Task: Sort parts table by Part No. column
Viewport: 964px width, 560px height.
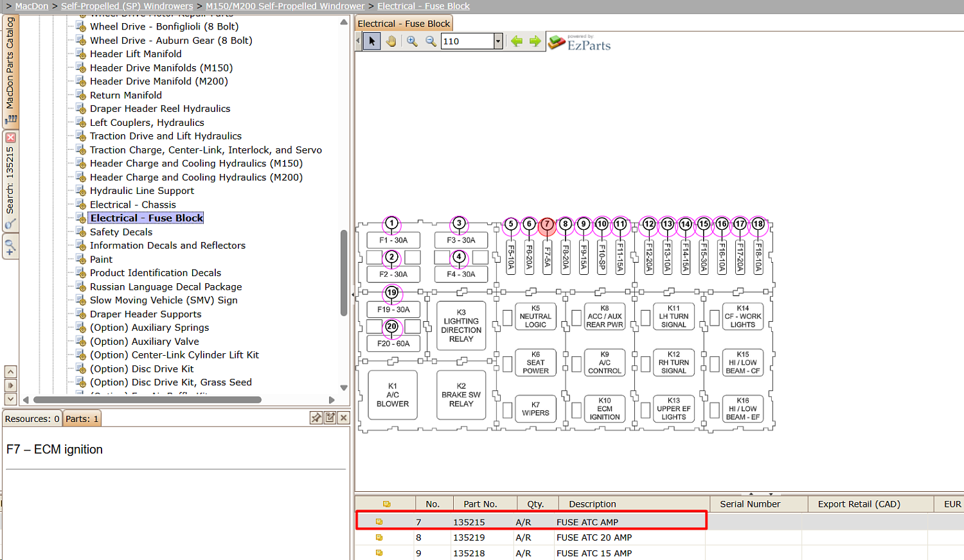Action: pos(485,504)
